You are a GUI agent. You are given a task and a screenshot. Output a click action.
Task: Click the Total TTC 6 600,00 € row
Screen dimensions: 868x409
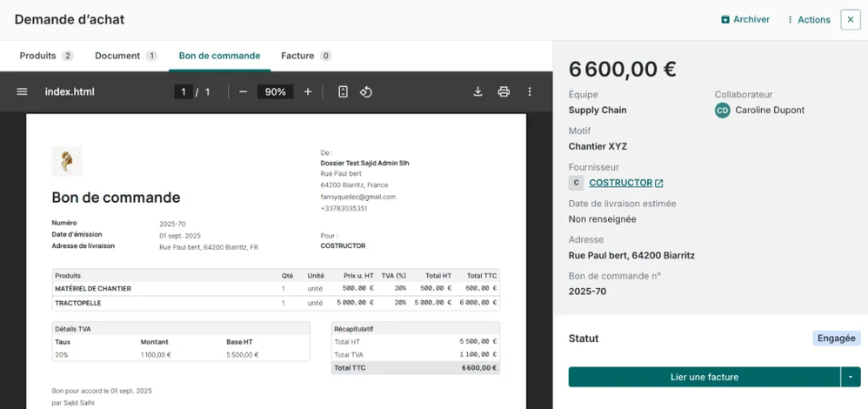click(x=415, y=367)
